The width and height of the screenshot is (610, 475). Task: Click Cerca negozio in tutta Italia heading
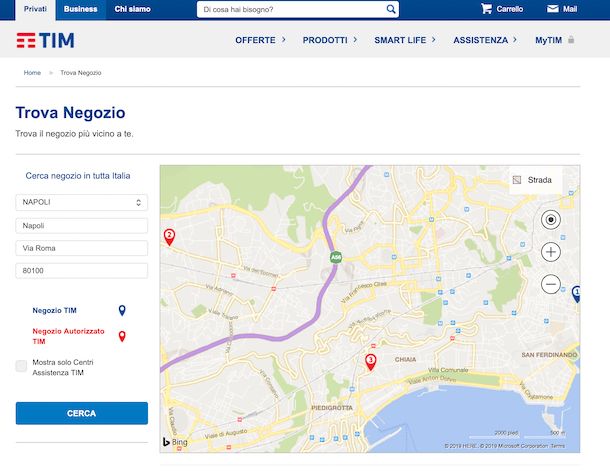click(78, 176)
